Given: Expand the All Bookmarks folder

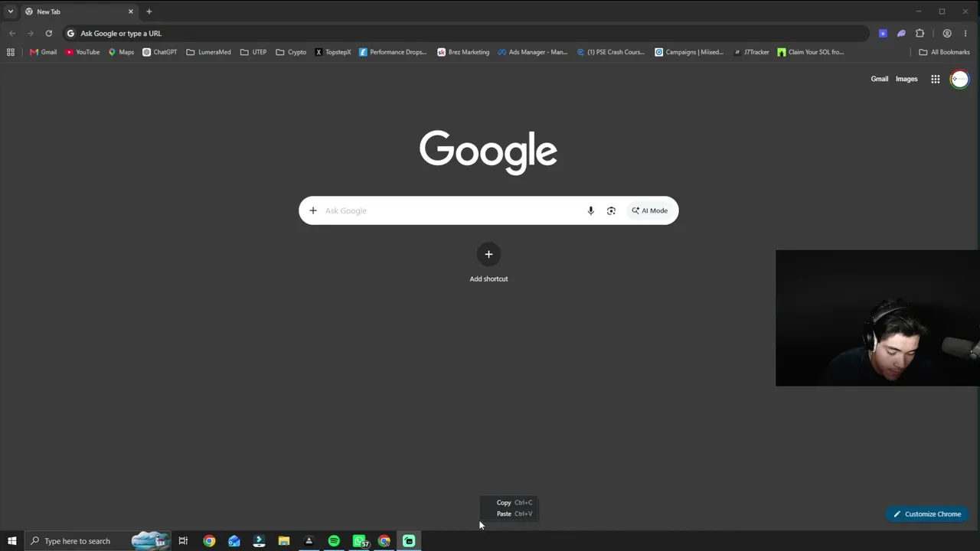Looking at the screenshot, I should 944,52.
